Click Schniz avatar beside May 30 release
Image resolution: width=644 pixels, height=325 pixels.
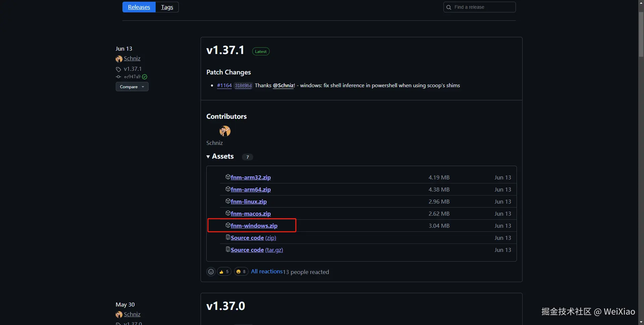pyautogui.click(x=119, y=315)
